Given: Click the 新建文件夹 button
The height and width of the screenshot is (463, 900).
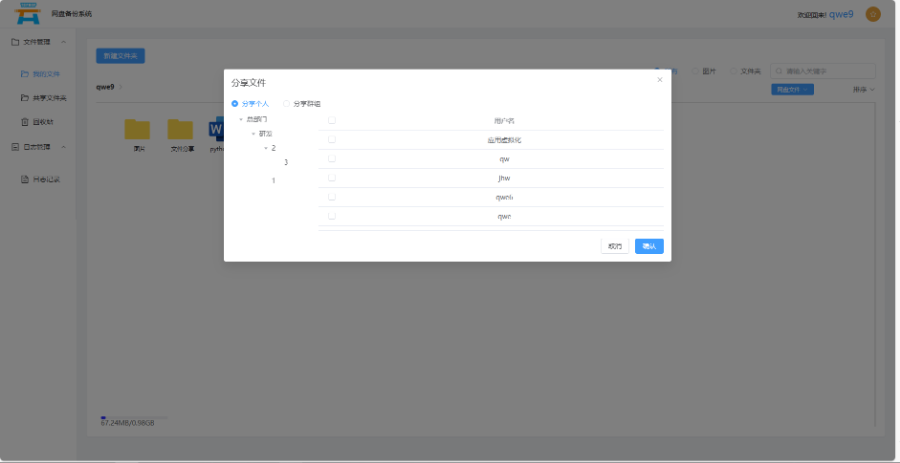Looking at the screenshot, I should click(x=121, y=56).
